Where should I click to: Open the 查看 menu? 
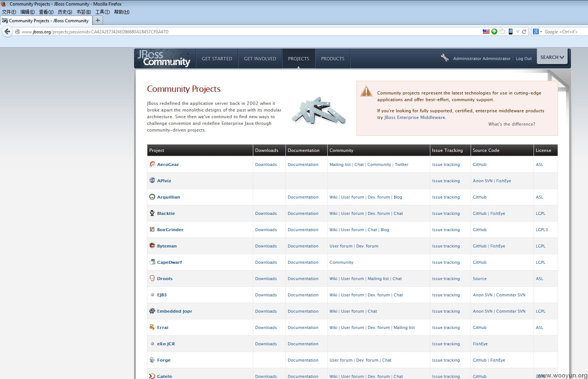(x=46, y=12)
